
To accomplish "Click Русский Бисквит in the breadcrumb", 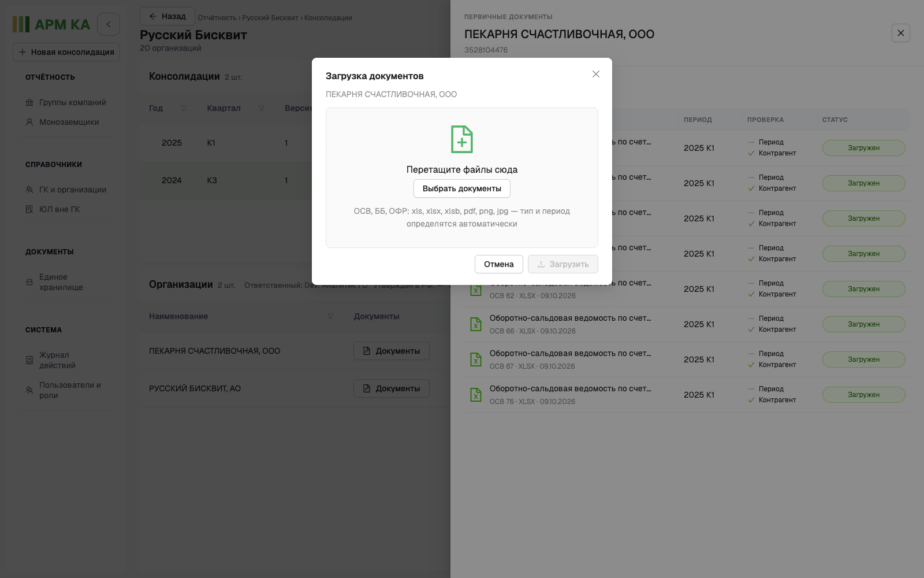I will pos(270,18).
